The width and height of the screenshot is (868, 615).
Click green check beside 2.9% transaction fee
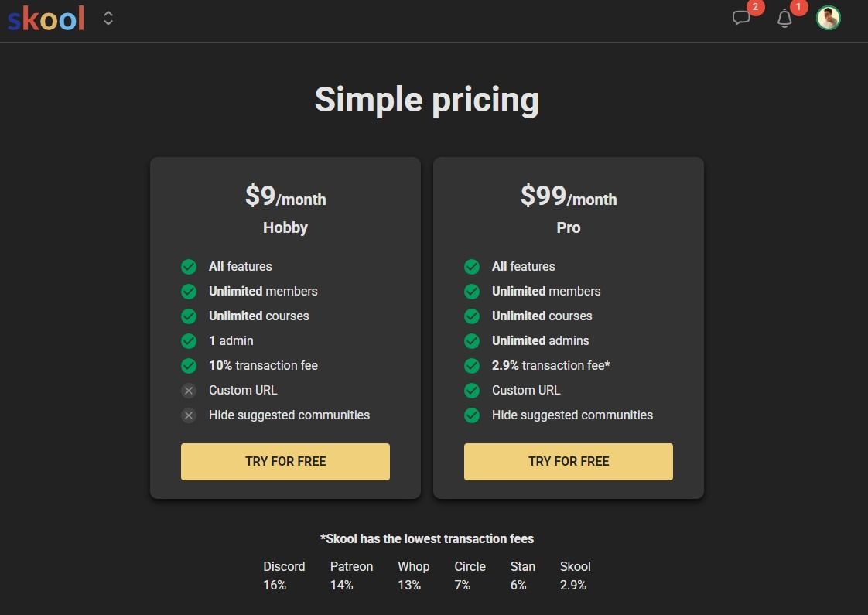point(472,366)
